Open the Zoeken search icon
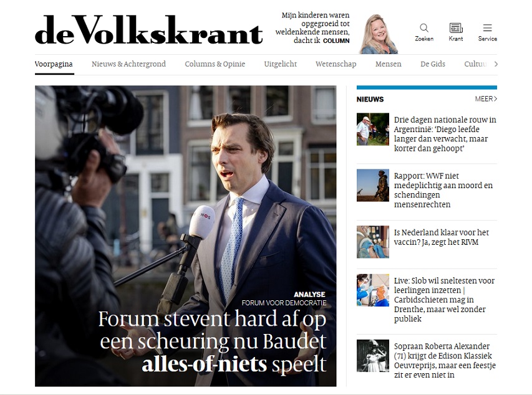 pyautogui.click(x=424, y=32)
